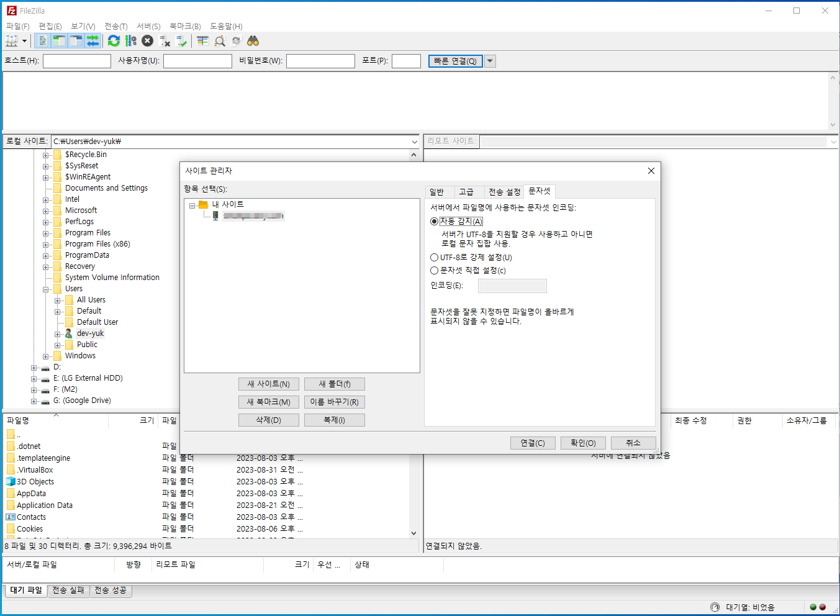The width and height of the screenshot is (840, 616).
Task: Click the 새 북마크(M) button
Action: click(x=269, y=402)
